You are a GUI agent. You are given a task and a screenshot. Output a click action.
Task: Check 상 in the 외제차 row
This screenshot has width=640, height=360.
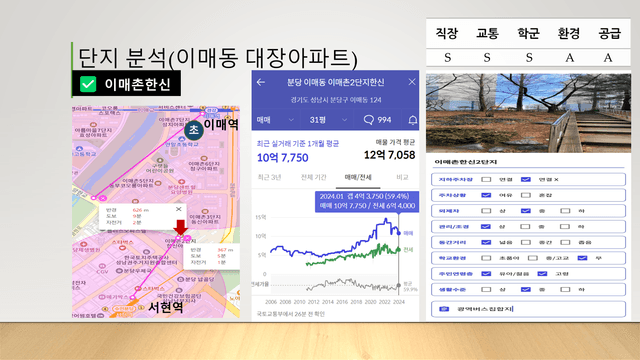point(486,211)
